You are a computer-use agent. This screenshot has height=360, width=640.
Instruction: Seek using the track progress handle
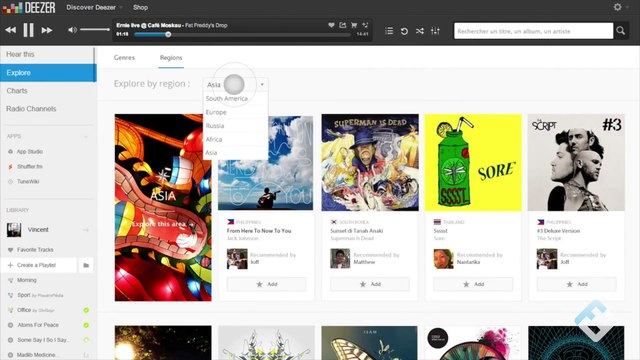coord(168,35)
